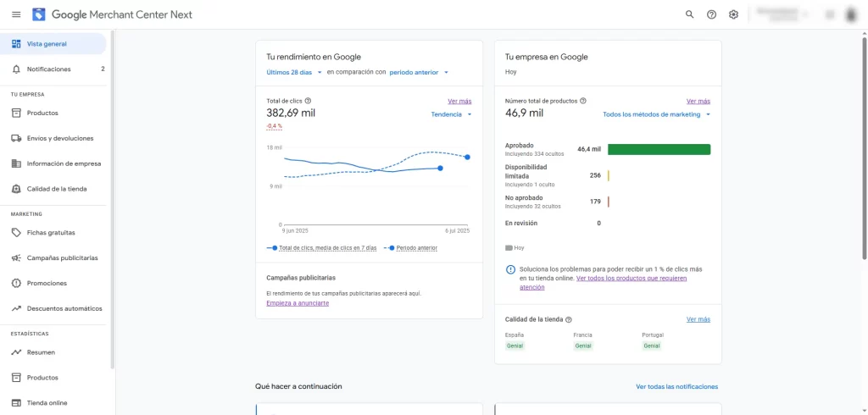This screenshot has height=415, width=868.
Task: Click help icon beside Calidad de la tienda
Action: (x=569, y=320)
